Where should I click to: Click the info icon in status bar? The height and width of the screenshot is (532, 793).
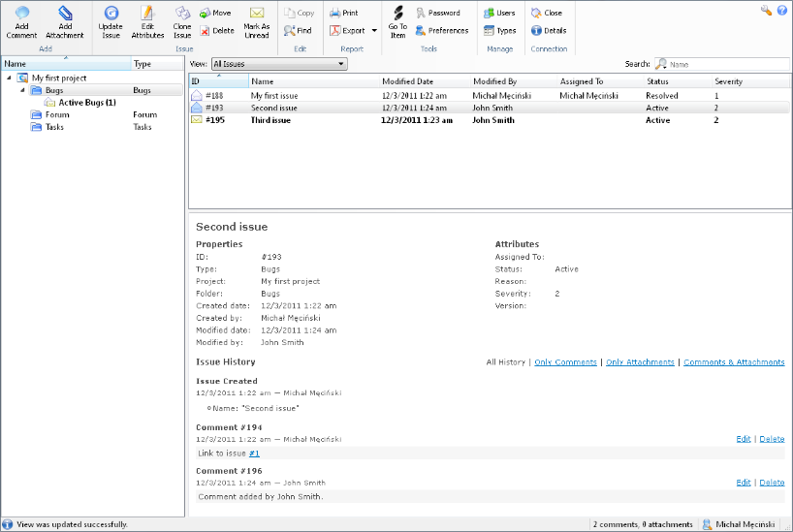[x=8, y=524]
